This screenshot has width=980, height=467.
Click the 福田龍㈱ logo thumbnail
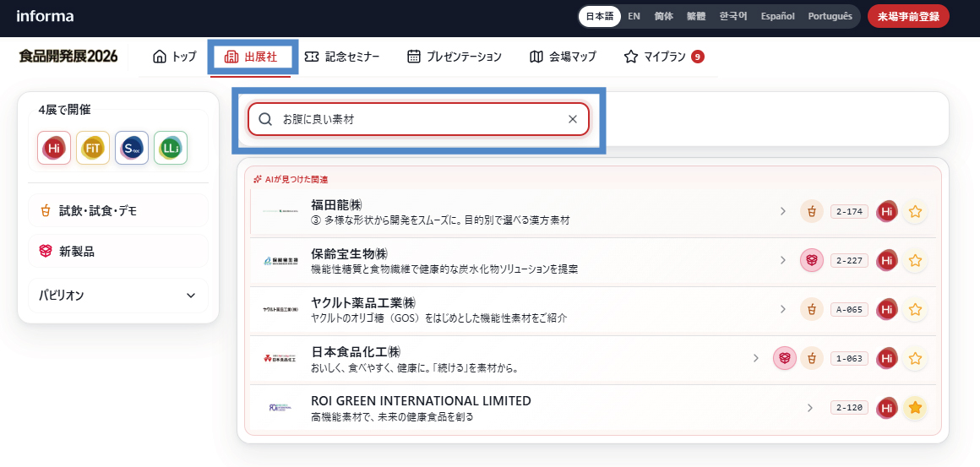(280, 212)
